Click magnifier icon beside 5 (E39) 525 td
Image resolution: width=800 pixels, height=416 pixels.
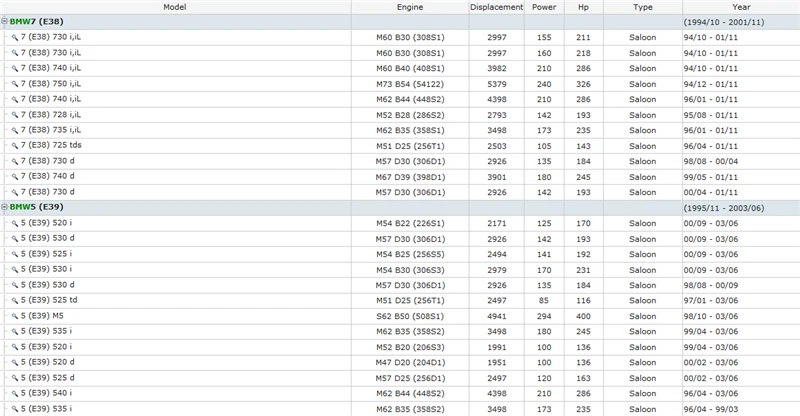point(15,301)
